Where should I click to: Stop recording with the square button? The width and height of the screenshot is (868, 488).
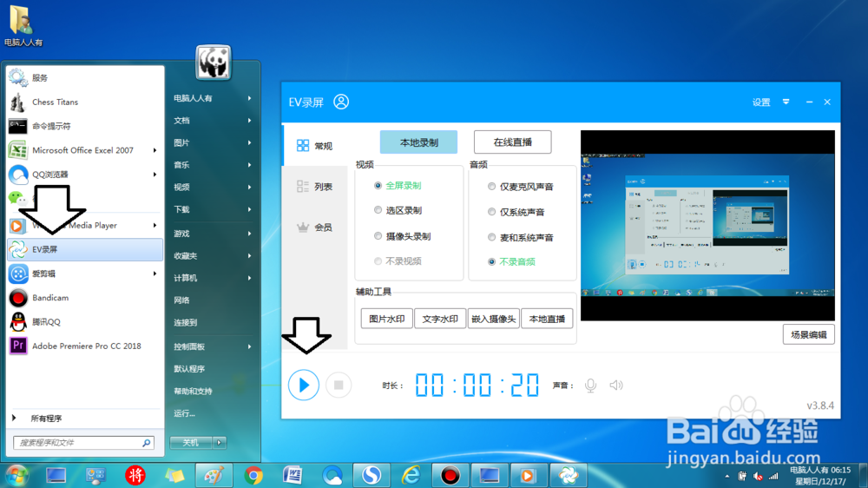coord(339,385)
